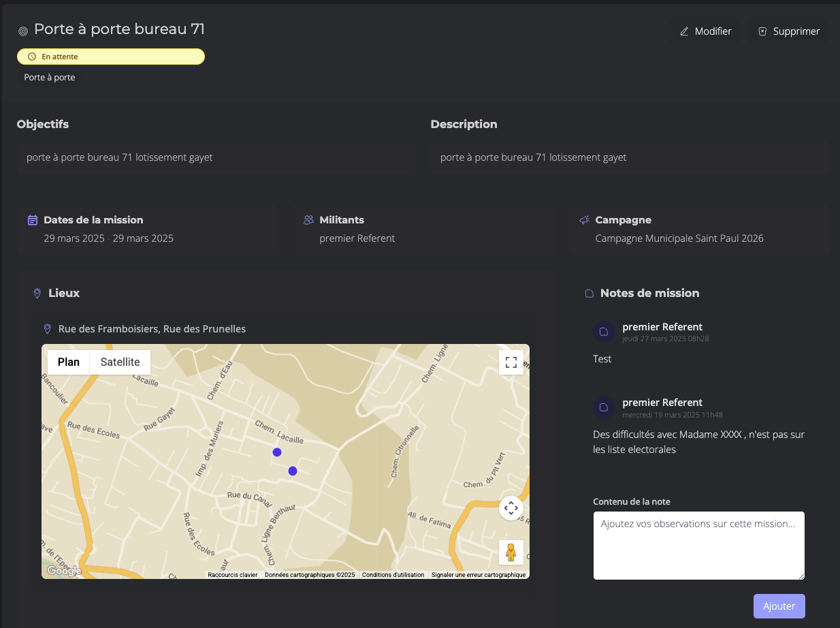Click the pin icon beside Rue des Framboisiers
Image resolution: width=840 pixels, height=628 pixels.
tap(47, 329)
